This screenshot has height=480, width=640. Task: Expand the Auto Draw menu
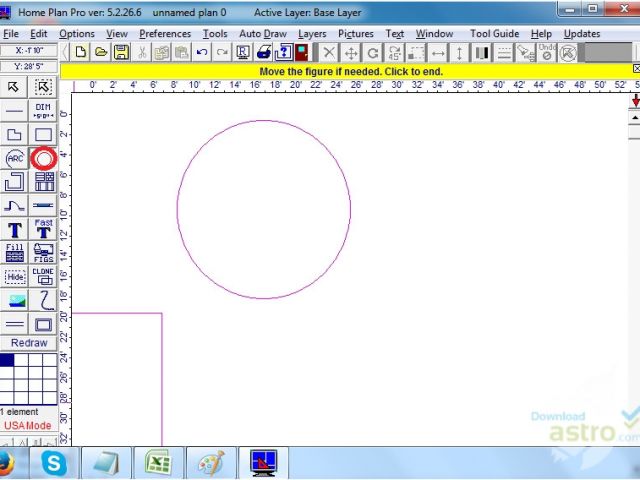click(263, 33)
